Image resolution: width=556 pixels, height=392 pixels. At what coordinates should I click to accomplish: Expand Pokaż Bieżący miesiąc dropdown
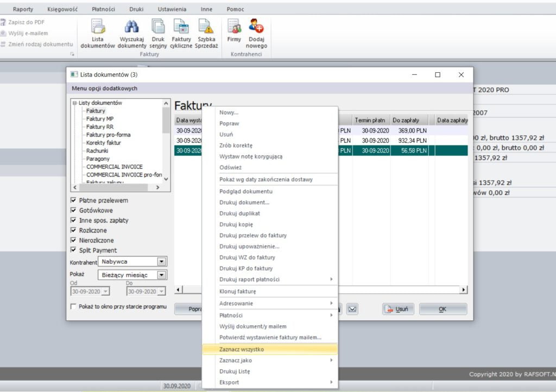tap(161, 275)
